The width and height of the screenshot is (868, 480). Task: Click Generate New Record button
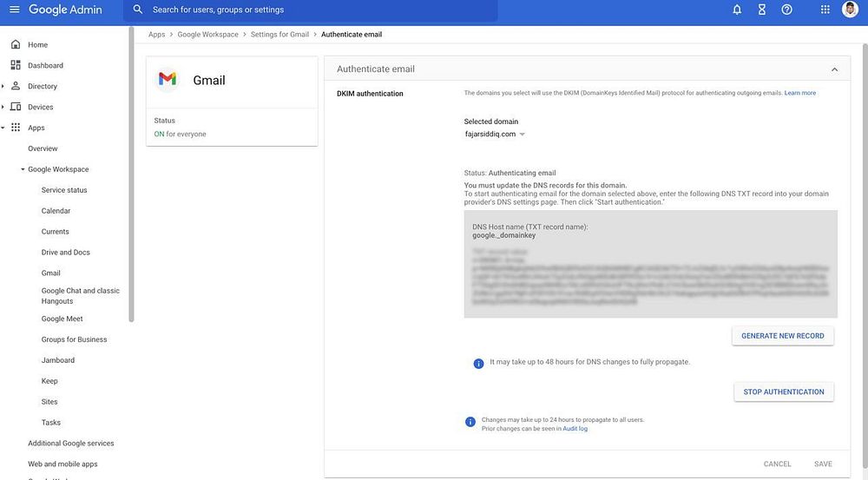pyautogui.click(x=783, y=336)
